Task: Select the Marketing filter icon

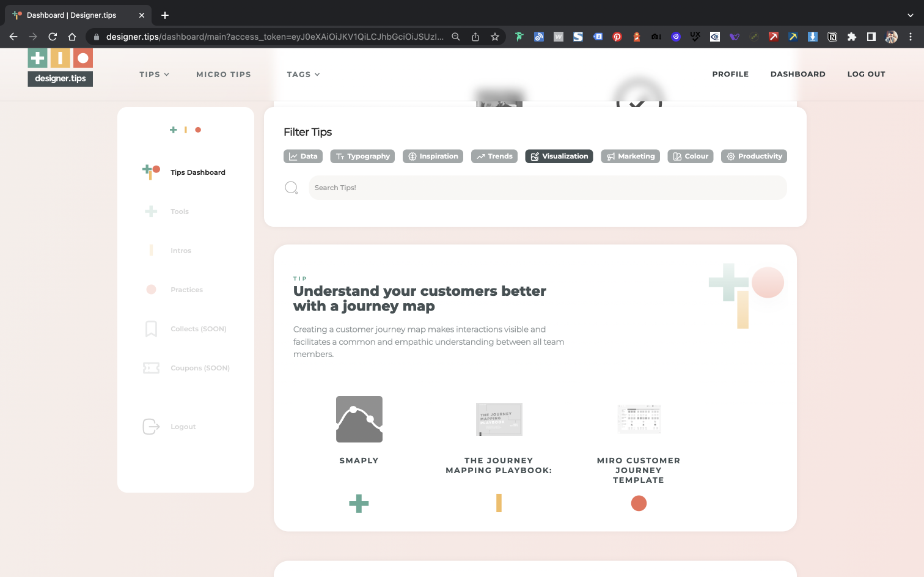Action: (612, 156)
